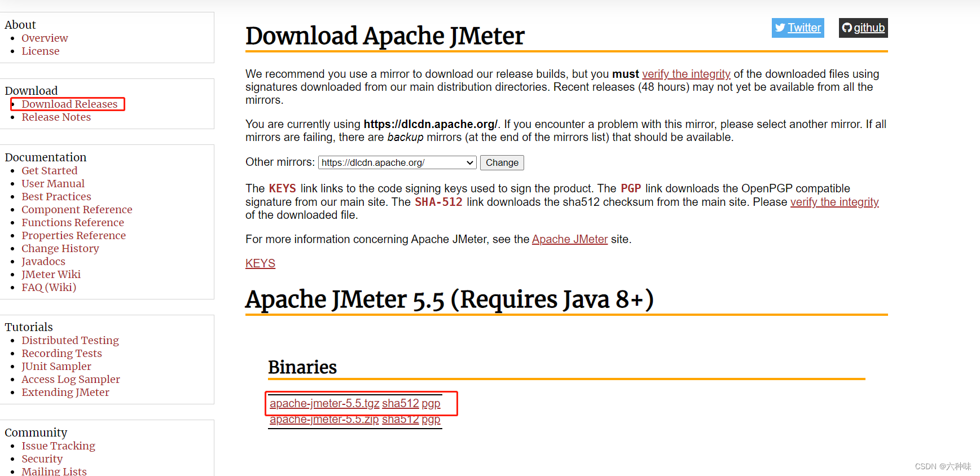This screenshot has width=980, height=476.
Task: Open Get Started documentation
Action: pos(50,170)
